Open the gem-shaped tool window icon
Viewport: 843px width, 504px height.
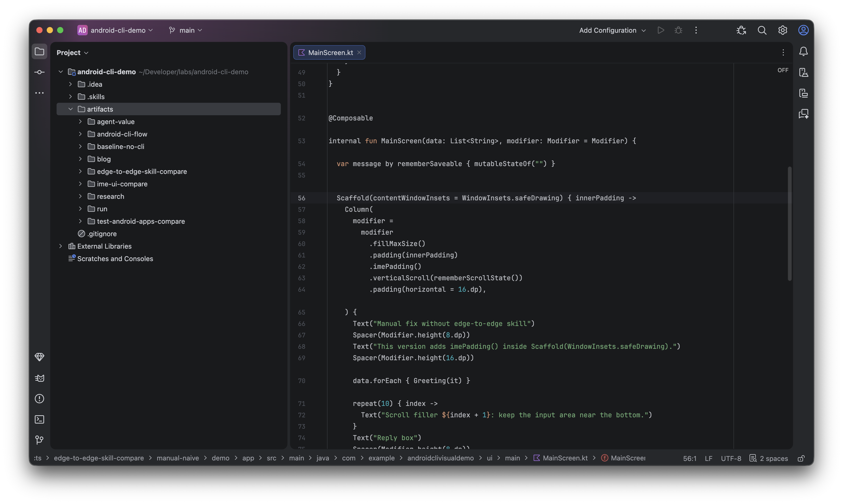click(x=39, y=357)
